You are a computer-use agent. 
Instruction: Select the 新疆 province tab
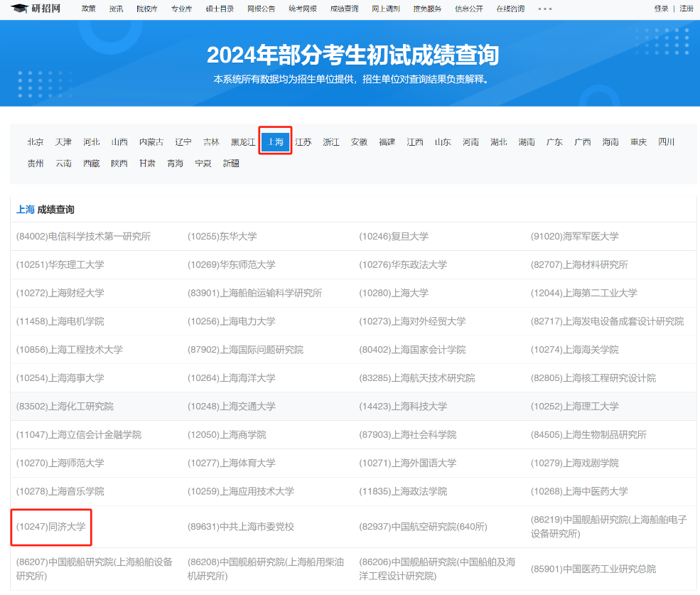tap(231, 163)
